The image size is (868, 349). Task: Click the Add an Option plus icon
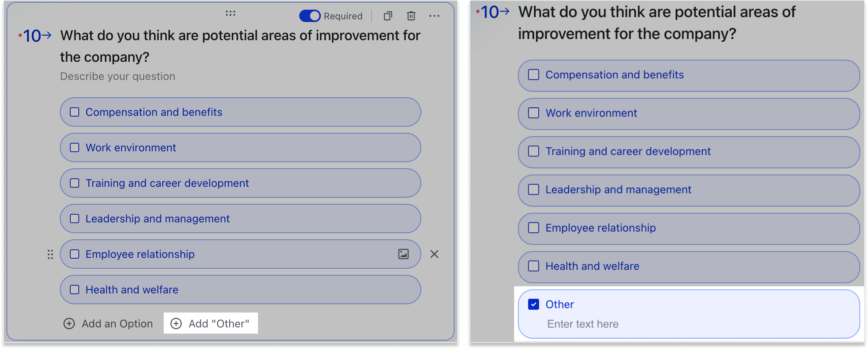point(69,324)
